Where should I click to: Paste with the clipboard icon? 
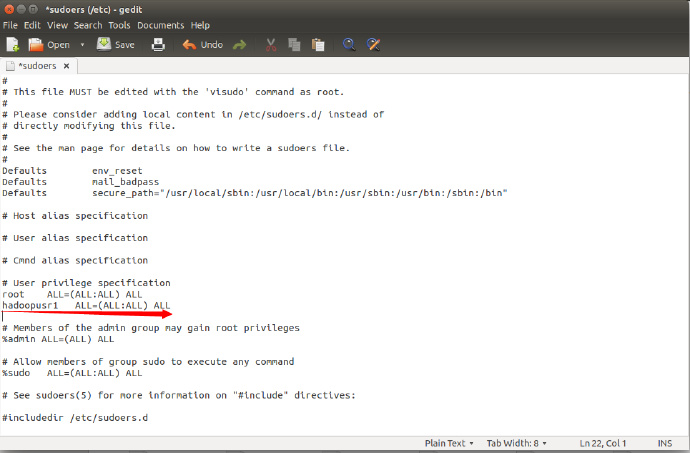click(318, 44)
